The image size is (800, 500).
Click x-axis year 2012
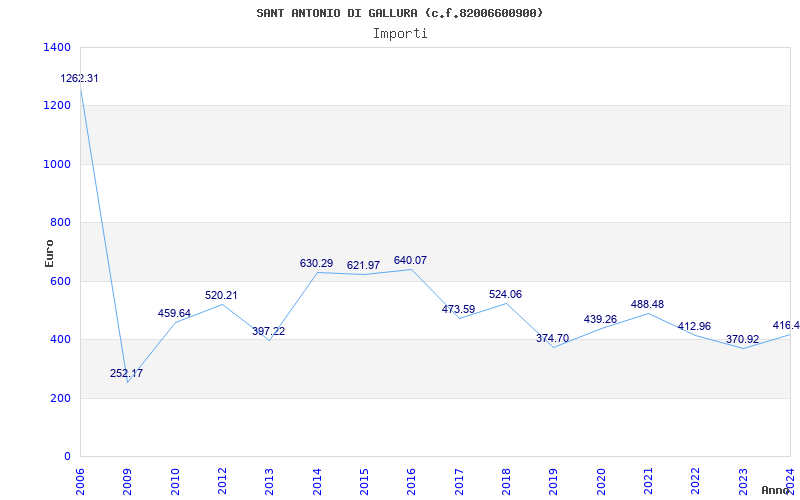click(x=222, y=481)
